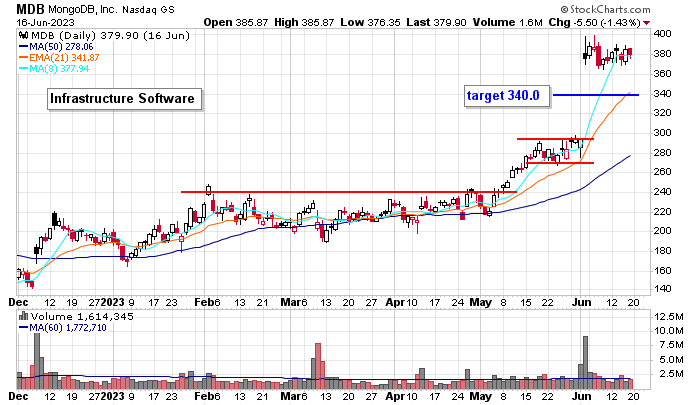This screenshot has width=700, height=405.
Task: Click the 12.5M volume axis label
Action: tap(669, 317)
